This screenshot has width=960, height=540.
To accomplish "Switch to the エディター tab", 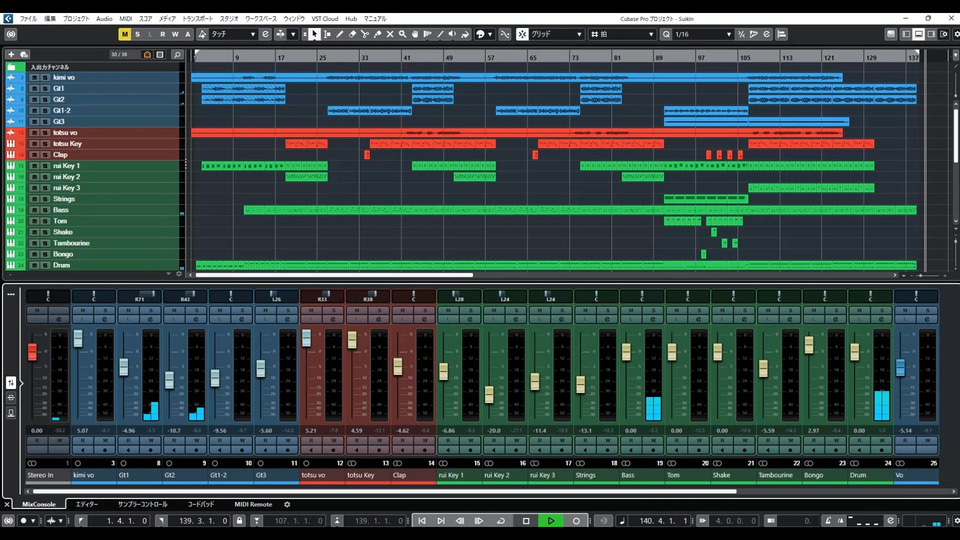I will [87, 504].
